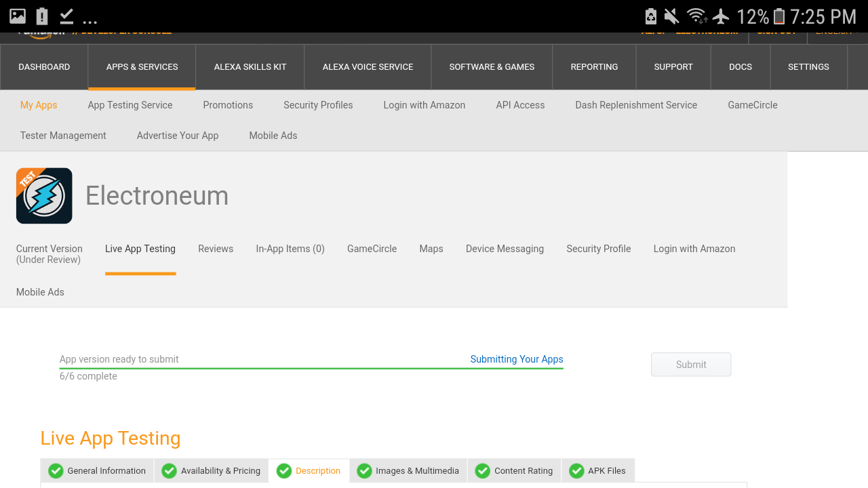This screenshot has width=868, height=488.
Task: Open API Access
Action: coord(520,105)
